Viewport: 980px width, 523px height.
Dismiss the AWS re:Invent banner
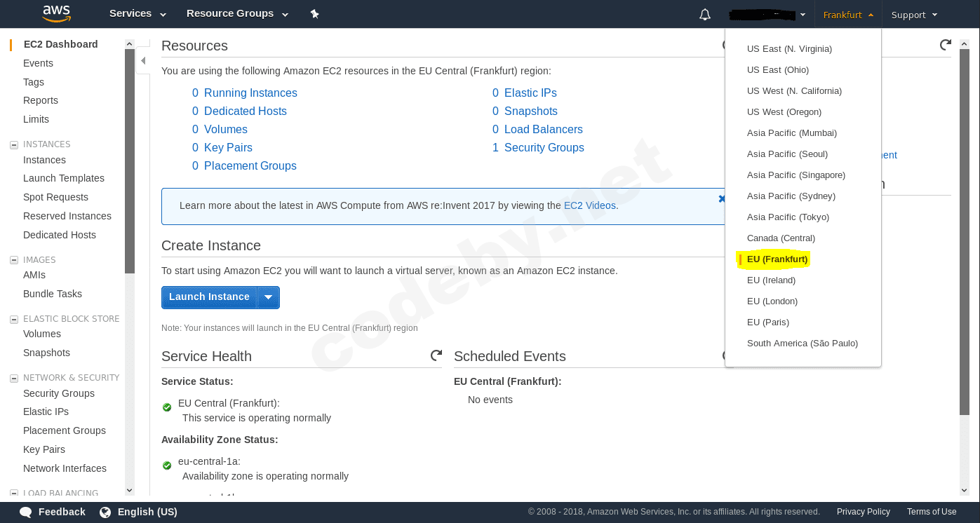click(x=722, y=198)
